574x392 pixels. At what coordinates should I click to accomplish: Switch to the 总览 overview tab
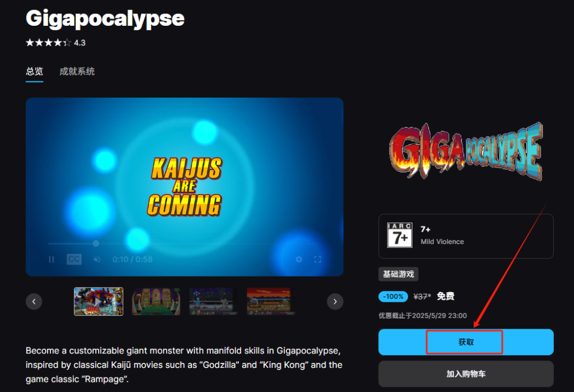pos(34,71)
